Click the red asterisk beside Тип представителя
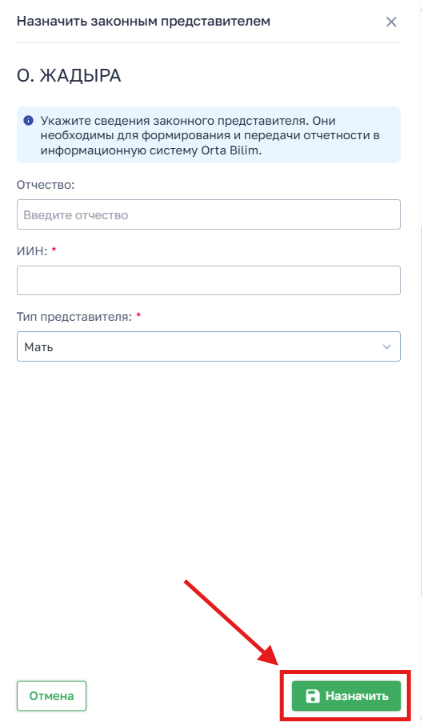 coord(138,315)
